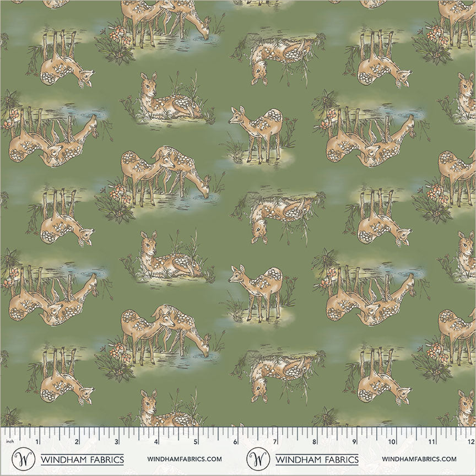Click the right WINDHAM FABRICS brand name

[x=317, y=459]
